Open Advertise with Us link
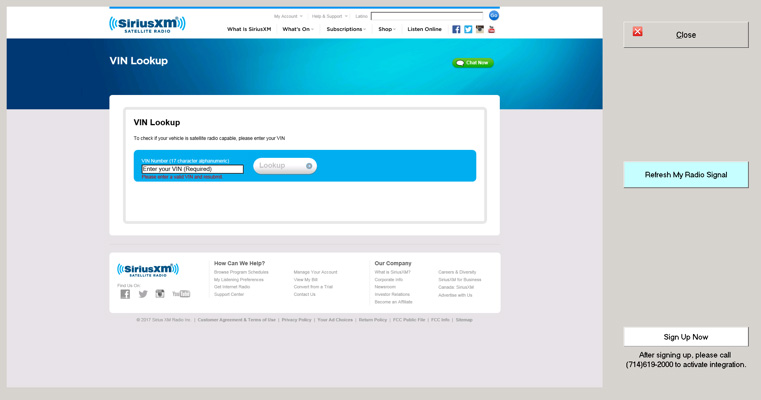 455,295
